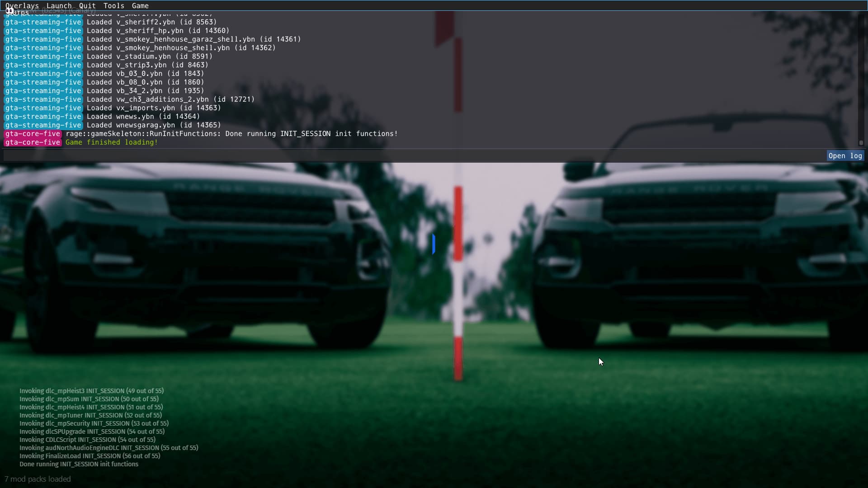Click the 'Loaded vb_08_0.ybn (id 1860)' line
Screen dimensions: 868x488
pos(146,82)
